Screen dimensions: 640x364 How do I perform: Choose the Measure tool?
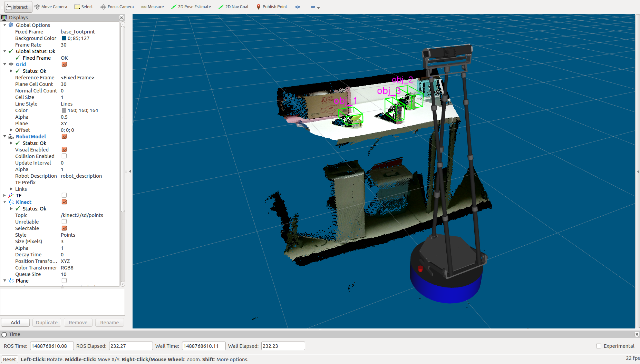(152, 7)
